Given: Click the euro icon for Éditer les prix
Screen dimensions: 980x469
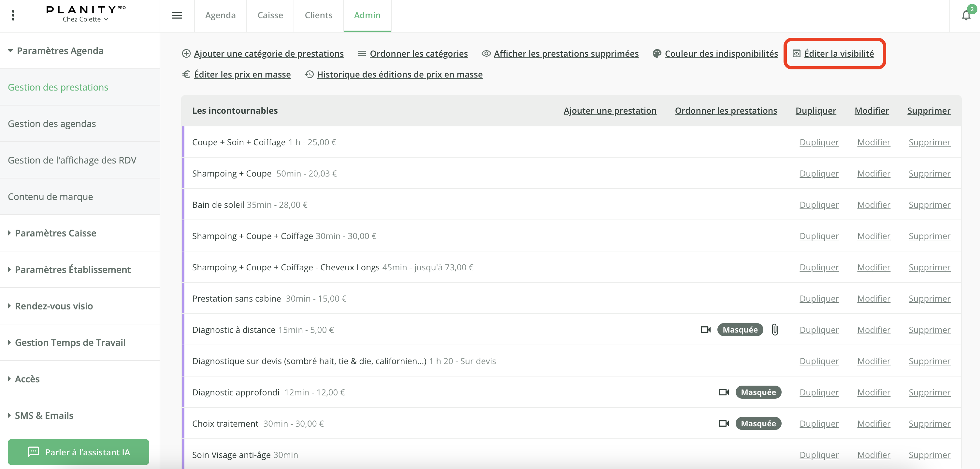Looking at the screenshot, I should 186,75.
